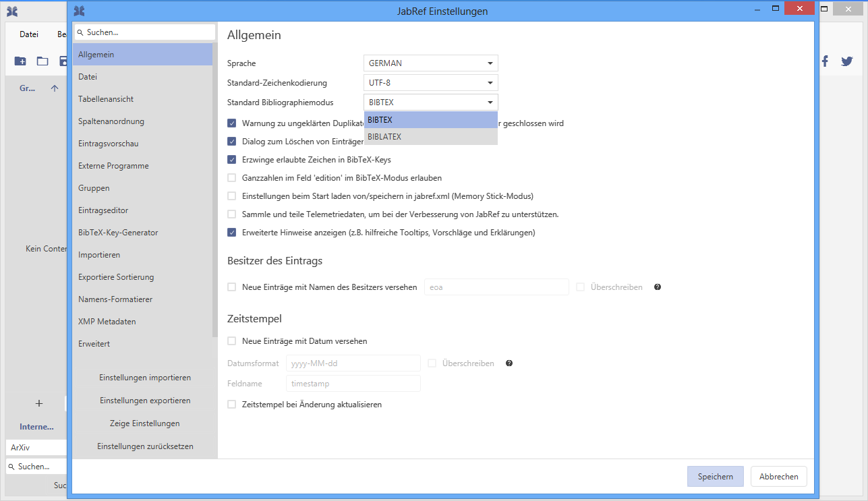The width and height of the screenshot is (868, 501).
Task: Open Namens-Formatierer settings category
Action: [x=143, y=299]
